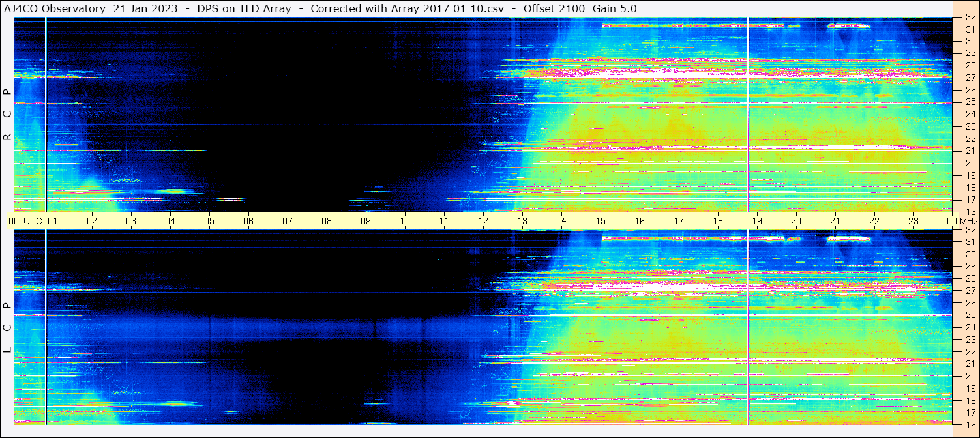Click the 'Gain 5.0' header value
Screen dimensions: 980x438
pyautogui.click(x=615, y=9)
